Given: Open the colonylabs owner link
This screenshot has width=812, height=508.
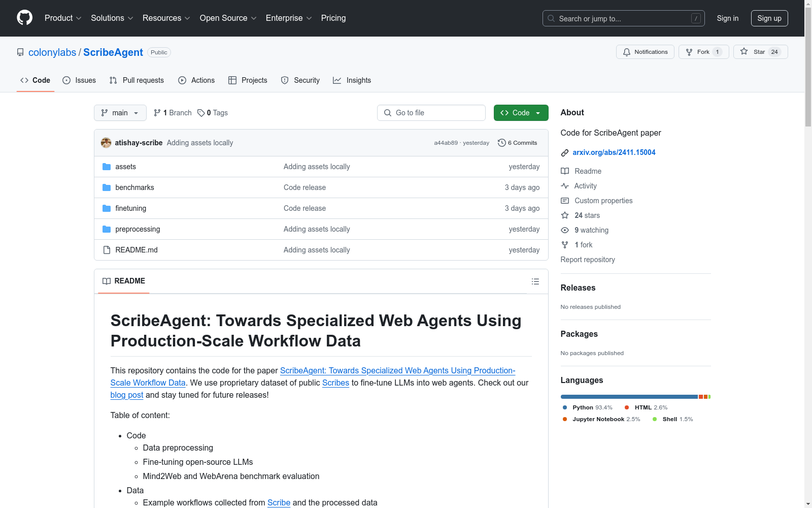Looking at the screenshot, I should tap(52, 52).
